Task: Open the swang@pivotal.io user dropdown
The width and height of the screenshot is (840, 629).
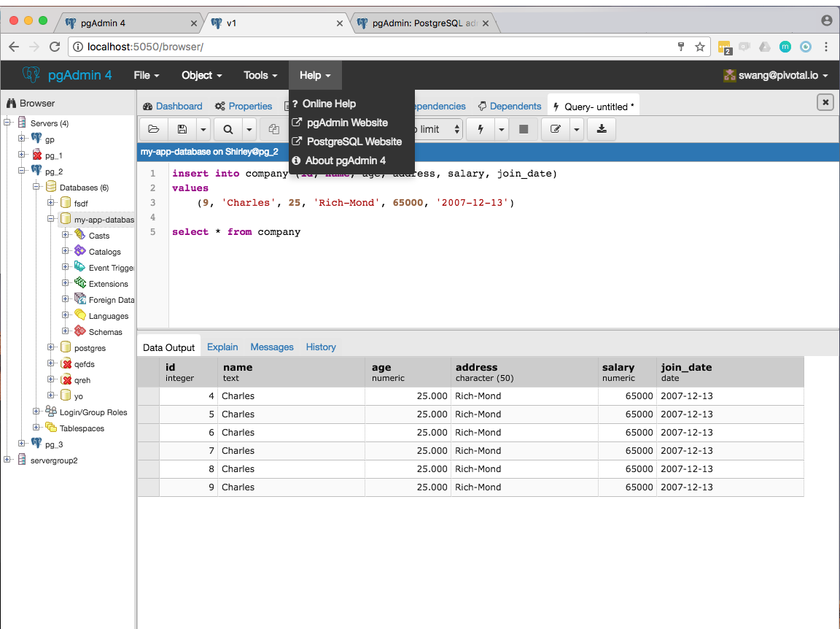Action: click(x=775, y=76)
